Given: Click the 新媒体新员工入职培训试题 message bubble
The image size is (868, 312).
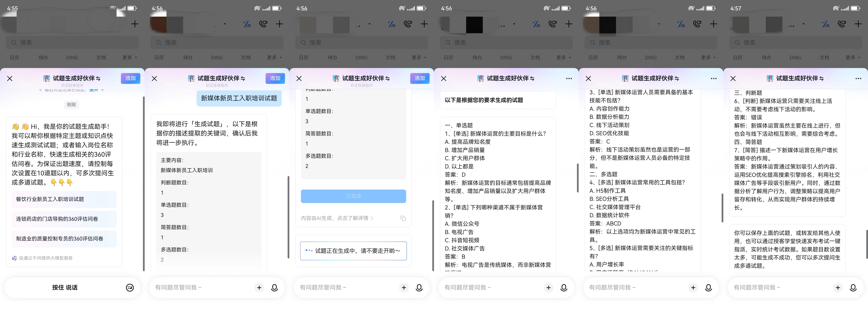Looking at the screenshot, I should click(239, 98).
